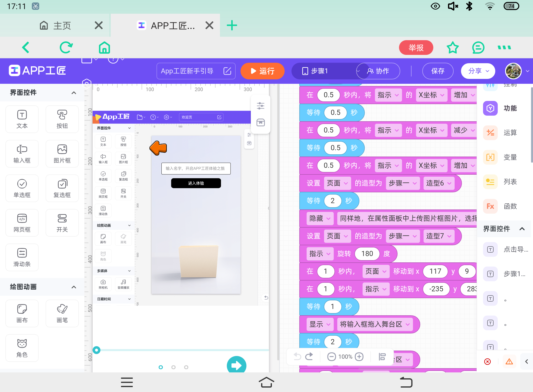Open a new browser tab
Image resolution: width=533 pixels, height=392 pixels.
[232, 25]
